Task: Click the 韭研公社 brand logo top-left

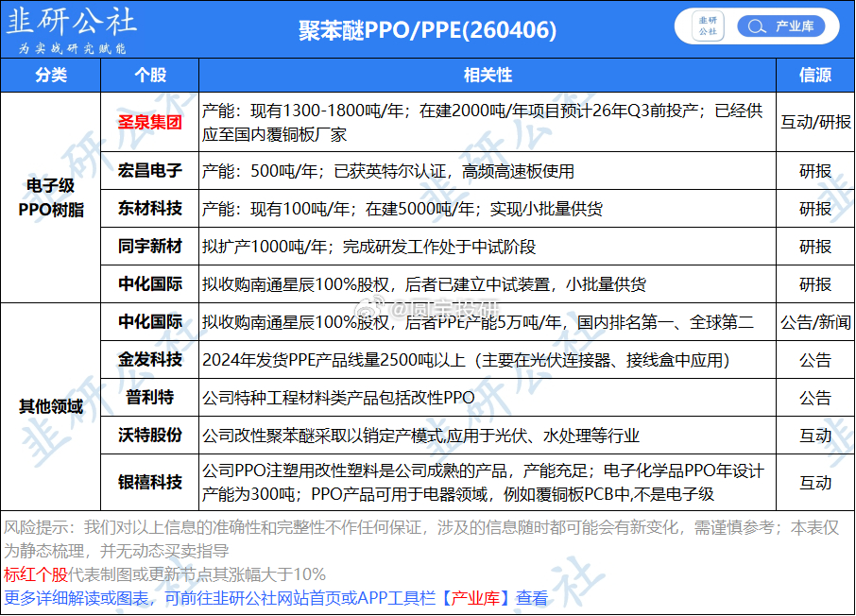Action: [x=72, y=29]
